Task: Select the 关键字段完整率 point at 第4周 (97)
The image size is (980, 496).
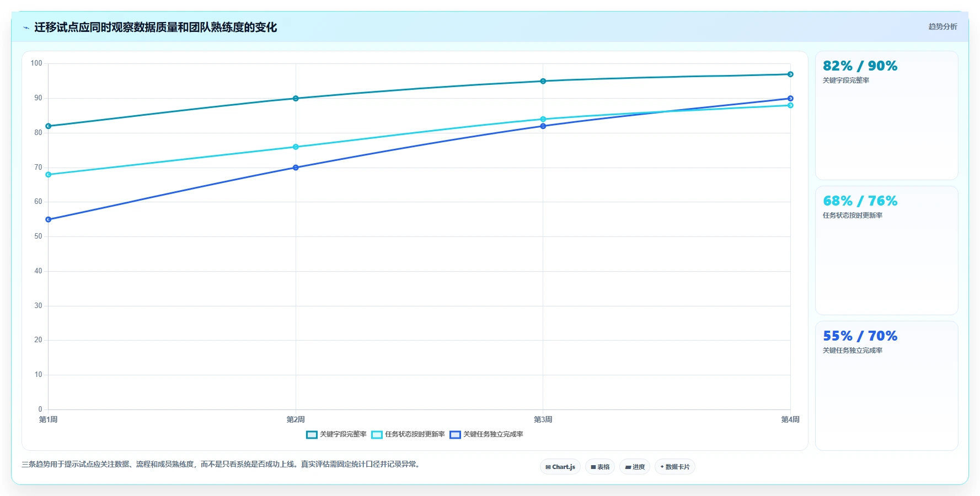Action: [x=790, y=74]
